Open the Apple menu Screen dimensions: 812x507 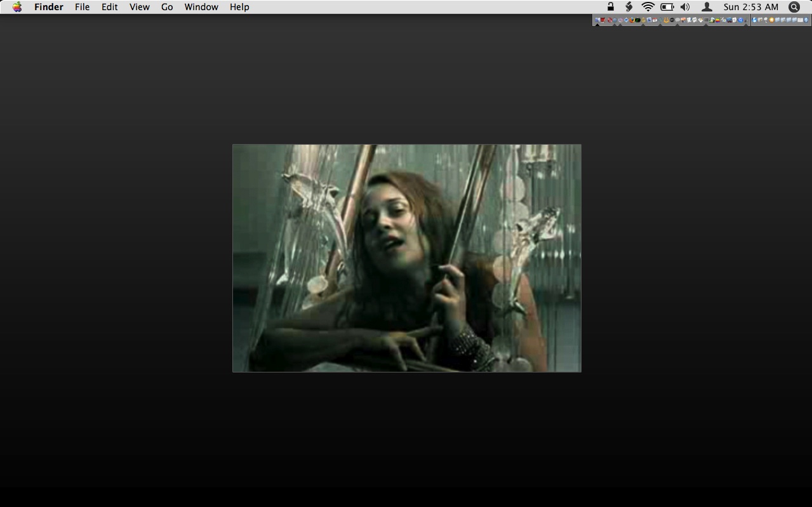[x=17, y=7]
